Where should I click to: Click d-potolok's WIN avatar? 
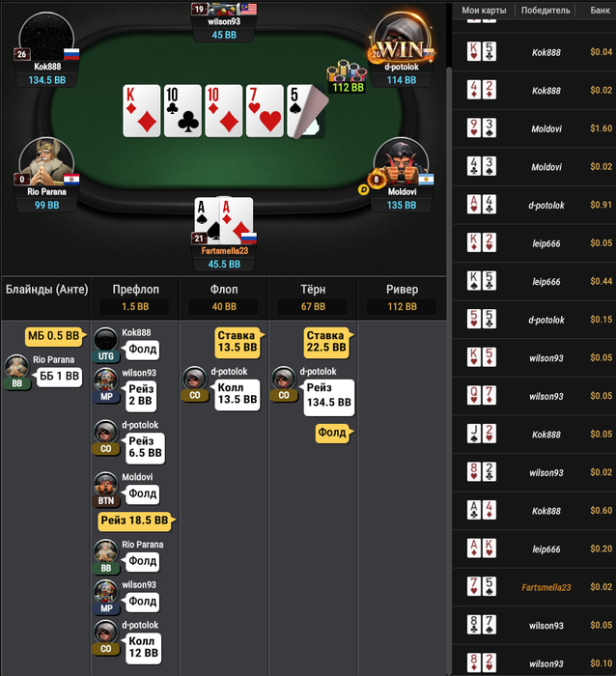(401, 39)
